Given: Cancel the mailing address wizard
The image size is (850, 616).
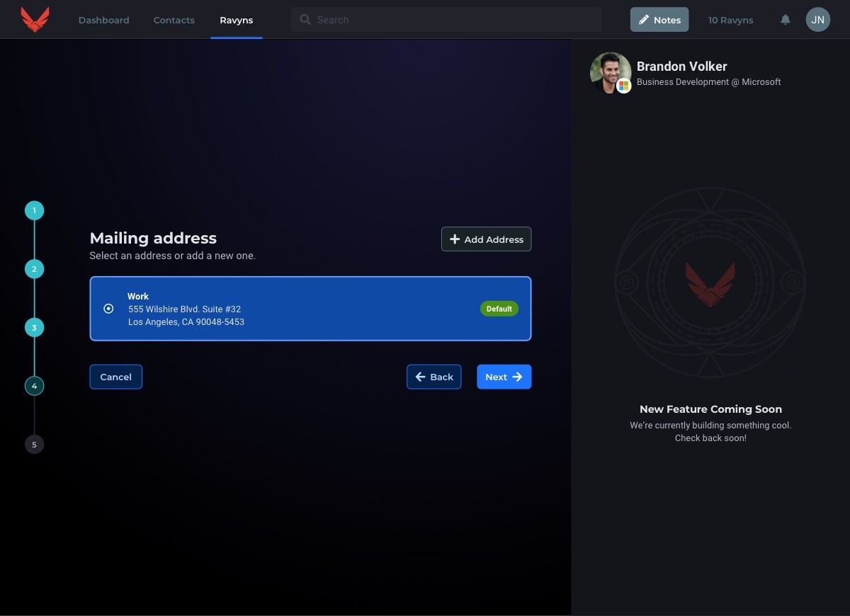Looking at the screenshot, I should [115, 377].
